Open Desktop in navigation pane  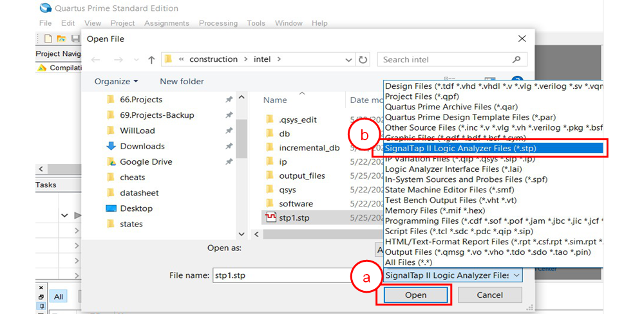coord(136,208)
